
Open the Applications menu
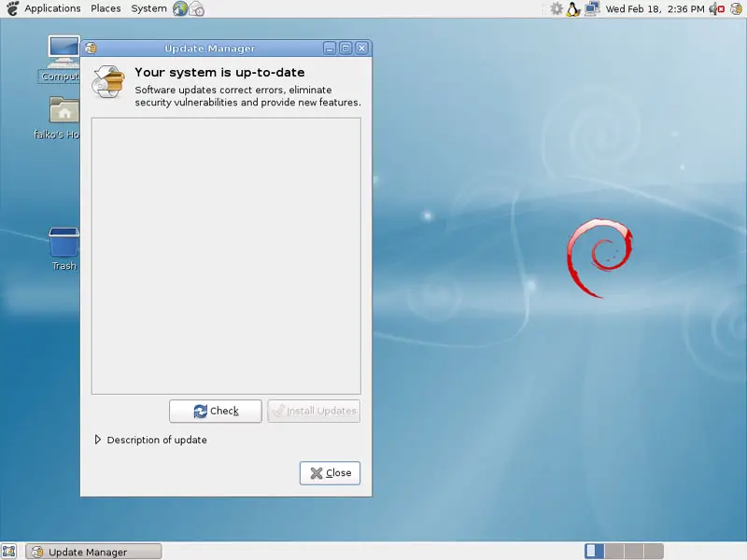[52, 8]
